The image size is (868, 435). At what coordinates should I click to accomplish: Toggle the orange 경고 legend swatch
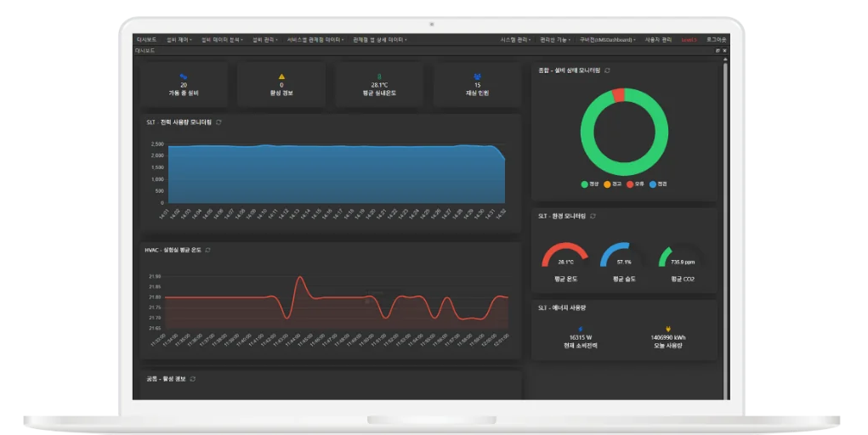pos(607,184)
